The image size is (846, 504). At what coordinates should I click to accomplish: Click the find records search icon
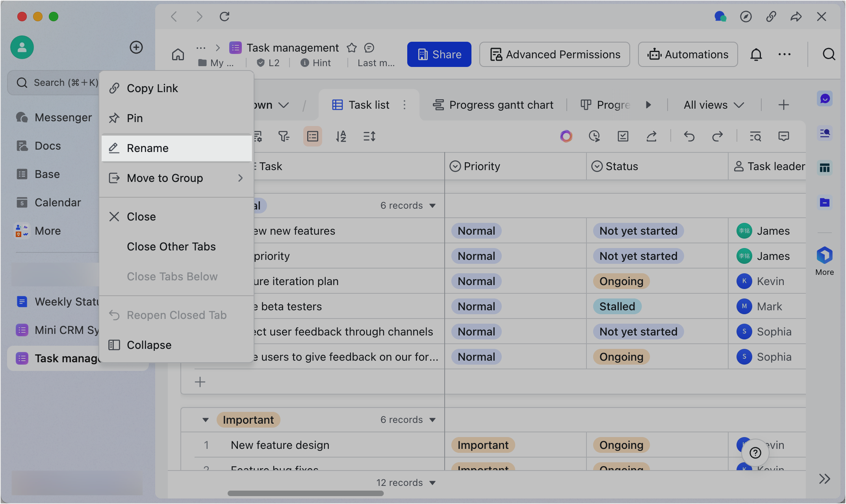(755, 137)
